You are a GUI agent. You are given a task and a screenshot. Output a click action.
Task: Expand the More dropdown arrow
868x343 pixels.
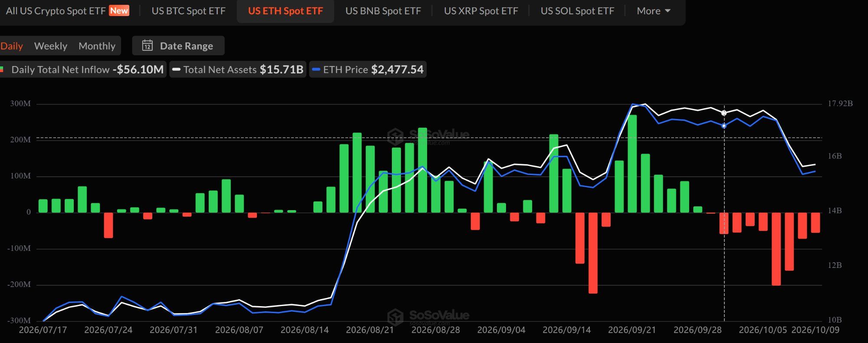[x=667, y=11]
